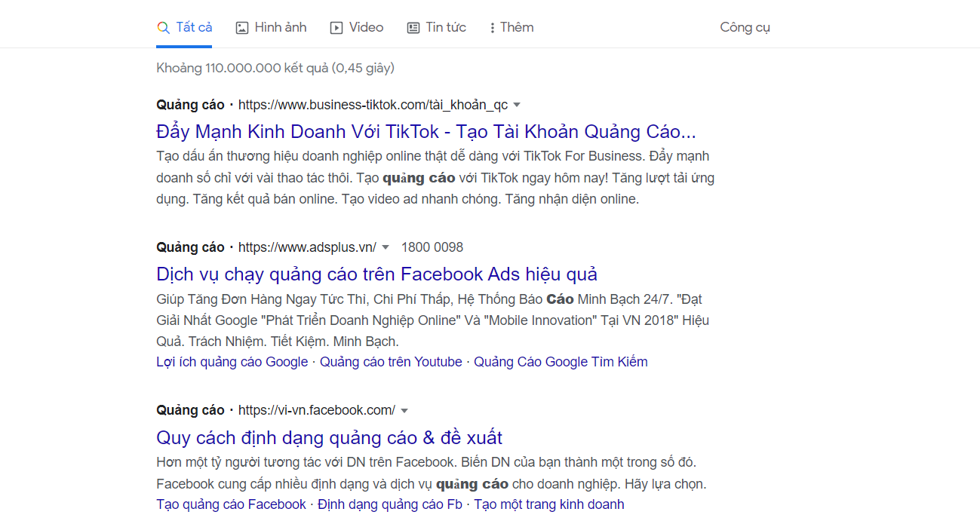Select the Tất cả tab
Screen dimensions: 980x524
tap(193, 27)
